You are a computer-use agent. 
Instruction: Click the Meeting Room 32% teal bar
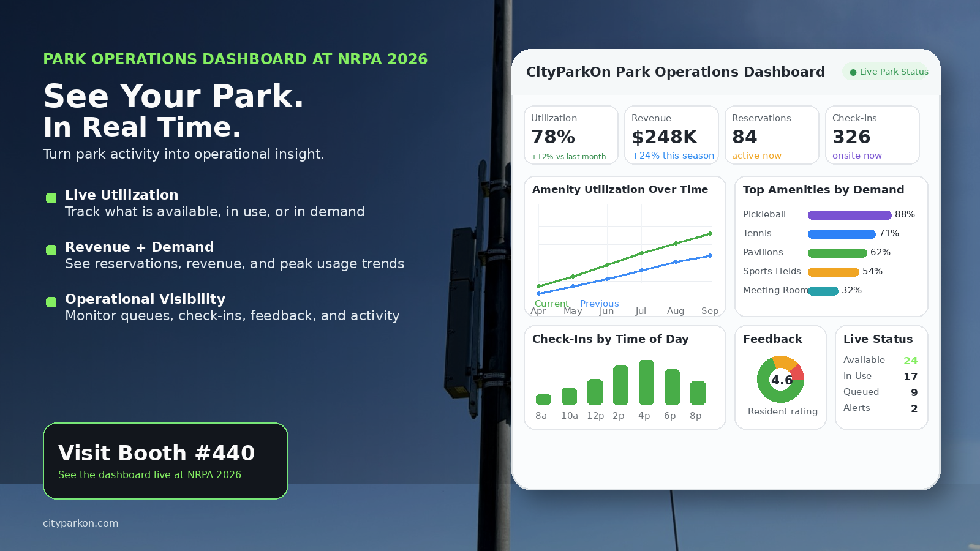823,291
